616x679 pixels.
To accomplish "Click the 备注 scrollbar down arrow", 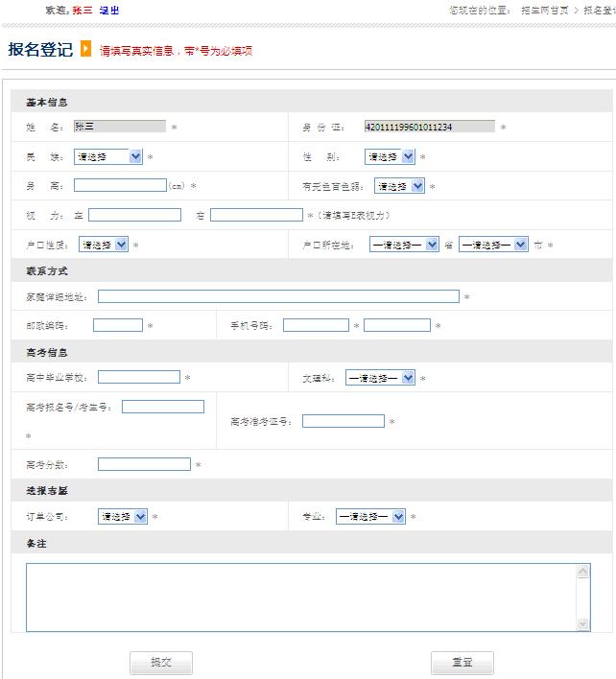I will pos(583,624).
